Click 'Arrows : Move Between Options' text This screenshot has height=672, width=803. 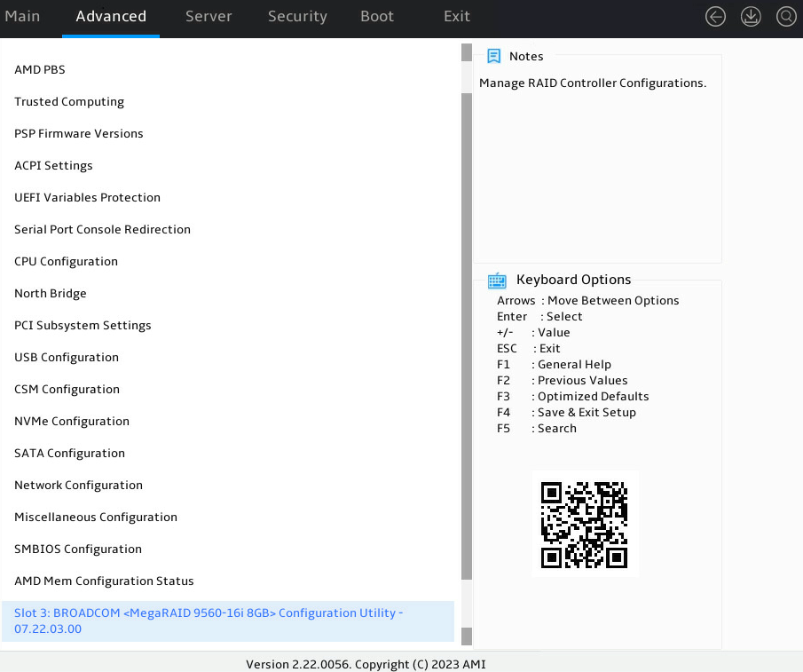pyautogui.click(x=588, y=301)
